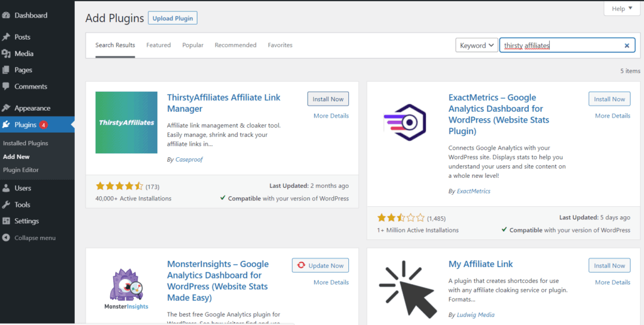Switch to the Popular tab
The image size is (644, 325).
[x=193, y=45]
